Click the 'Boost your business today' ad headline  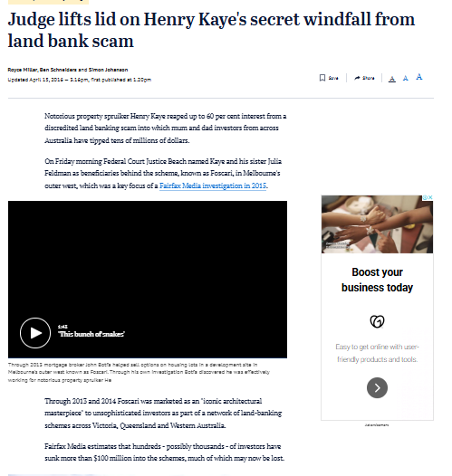(377, 280)
